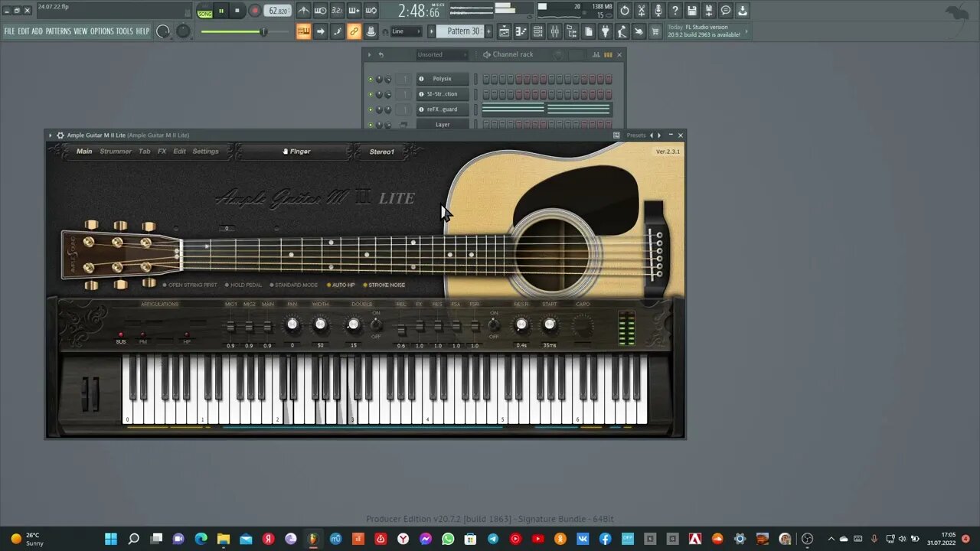This screenshot has height=551, width=980.
Task: Open the speech bubble project info icon
Action: pos(726,11)
